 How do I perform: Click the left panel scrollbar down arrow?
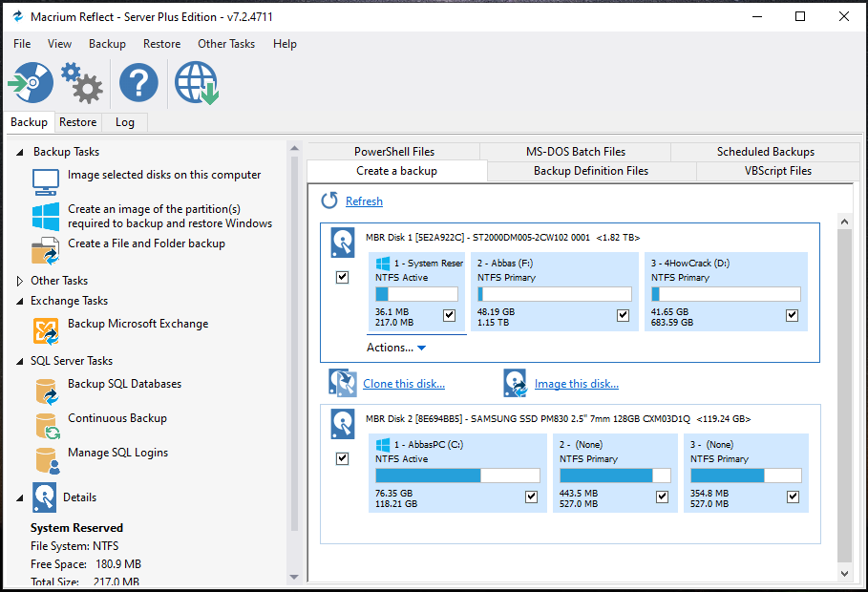tap(294, 577)
